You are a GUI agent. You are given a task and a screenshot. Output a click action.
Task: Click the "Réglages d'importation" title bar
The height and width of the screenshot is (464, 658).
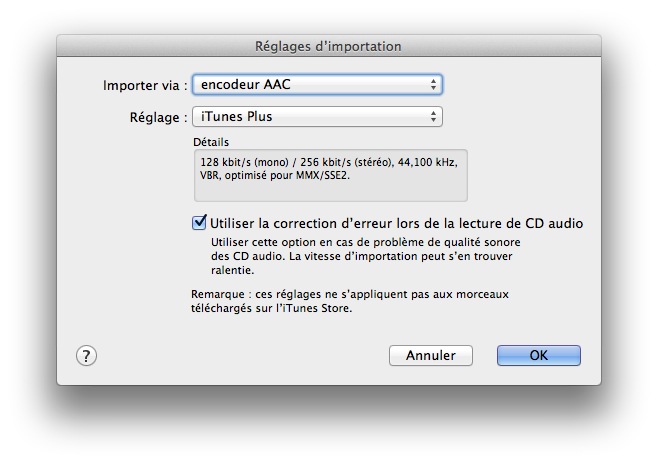click(328, 46)
